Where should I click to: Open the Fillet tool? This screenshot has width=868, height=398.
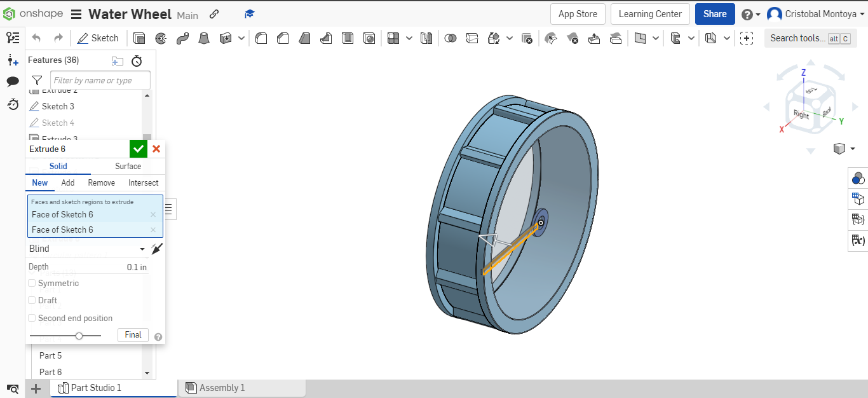point(261,38)
